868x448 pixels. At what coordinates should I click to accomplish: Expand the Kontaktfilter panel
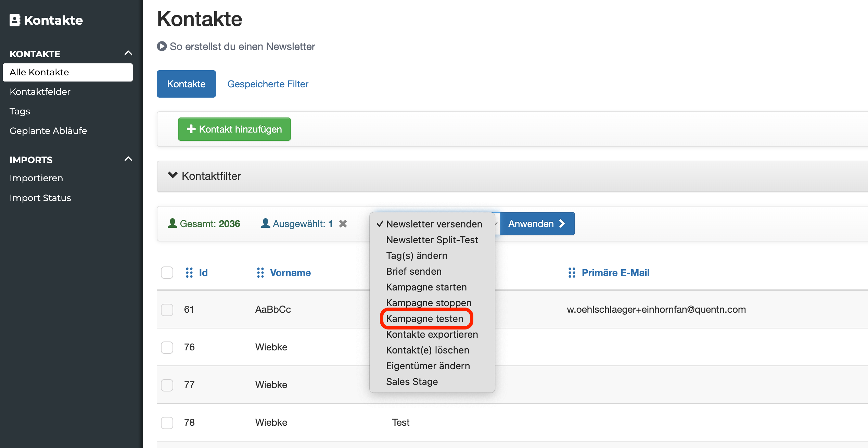[173, 176]
